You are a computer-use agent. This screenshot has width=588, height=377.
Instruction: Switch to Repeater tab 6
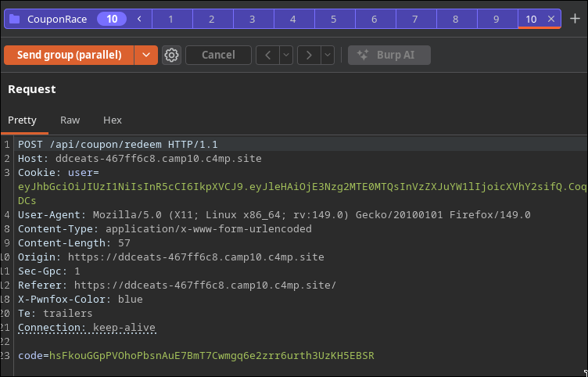coord(375,19)
